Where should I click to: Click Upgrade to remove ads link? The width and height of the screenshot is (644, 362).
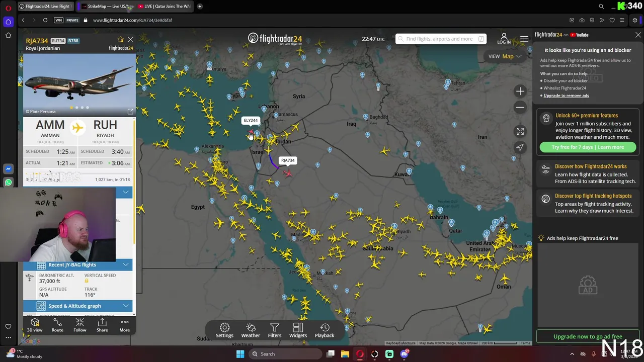[x=566, y=96]
